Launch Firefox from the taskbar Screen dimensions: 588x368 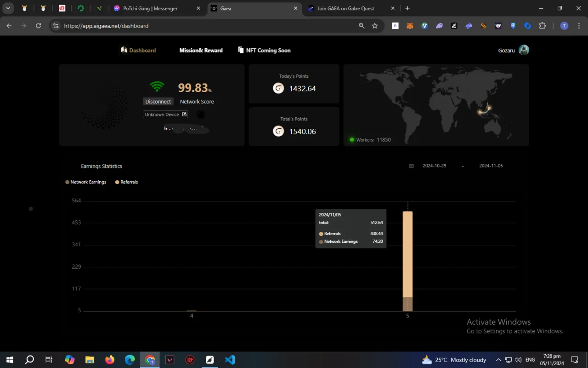tap(110, 360)
